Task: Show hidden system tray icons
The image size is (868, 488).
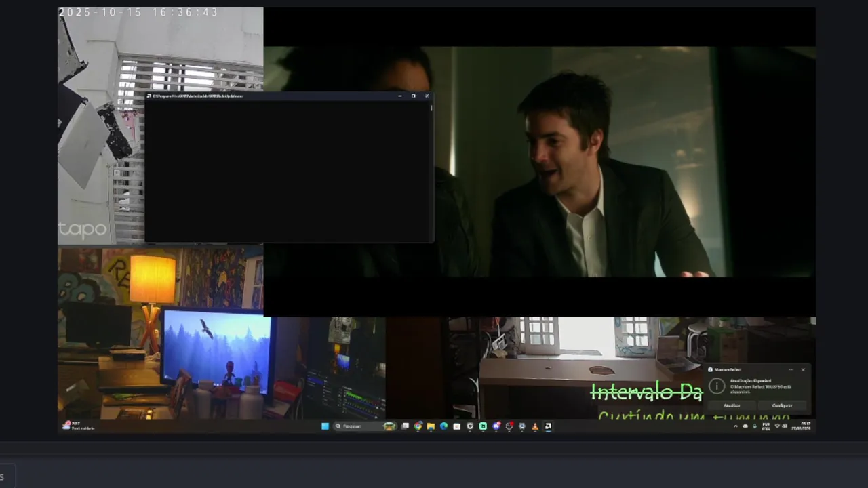Action: pyautogui.click(x=736, y=426)
